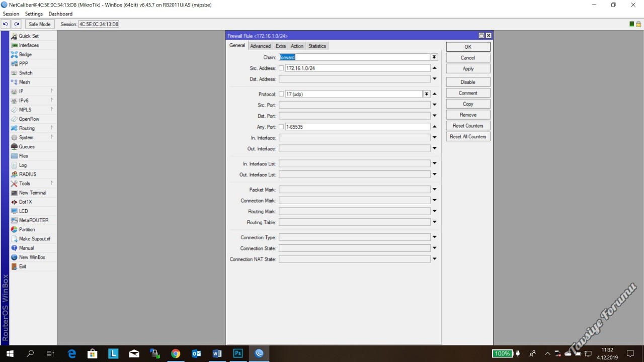Open the Log sidebar entry

[23, 165]
